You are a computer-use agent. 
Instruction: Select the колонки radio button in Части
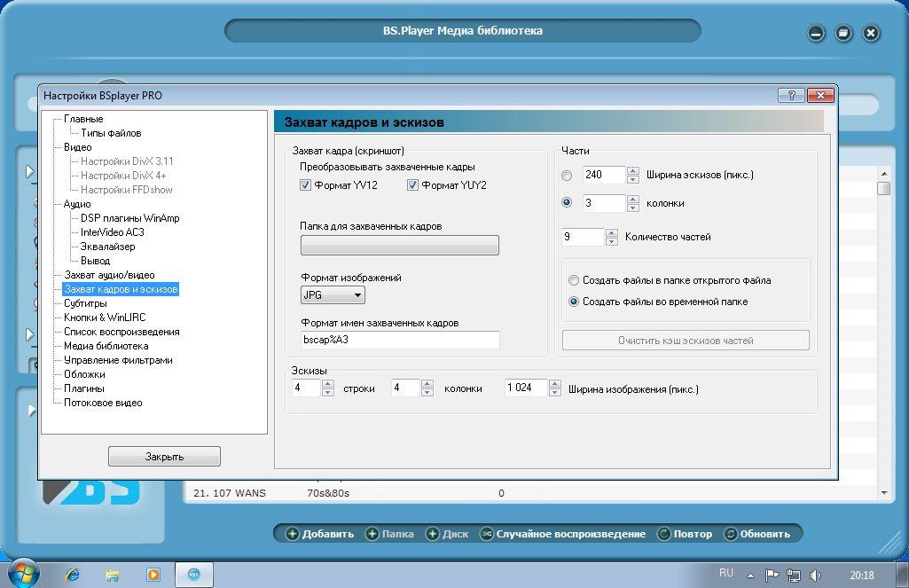click(567, 202)
